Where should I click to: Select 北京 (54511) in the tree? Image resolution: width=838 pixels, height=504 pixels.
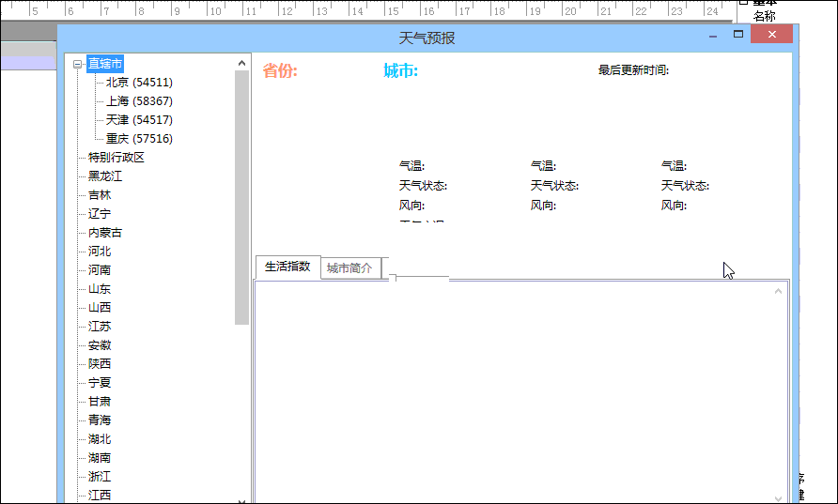139,83
